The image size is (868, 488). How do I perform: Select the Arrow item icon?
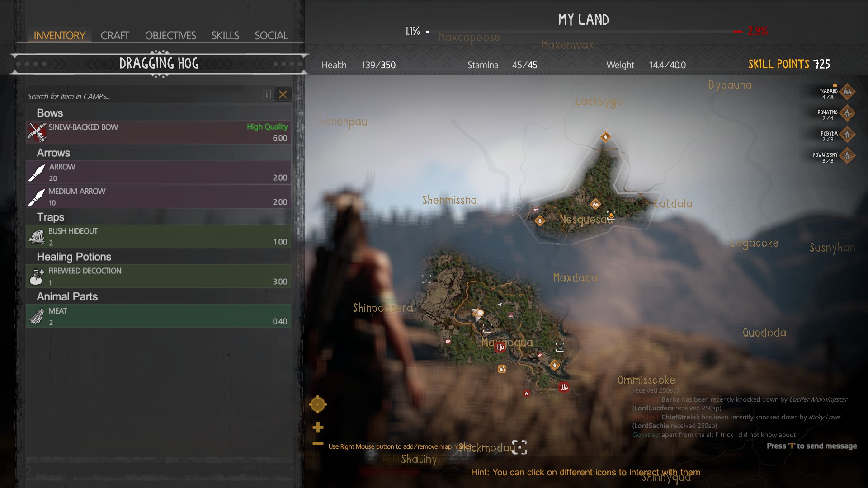pos(37,173)
